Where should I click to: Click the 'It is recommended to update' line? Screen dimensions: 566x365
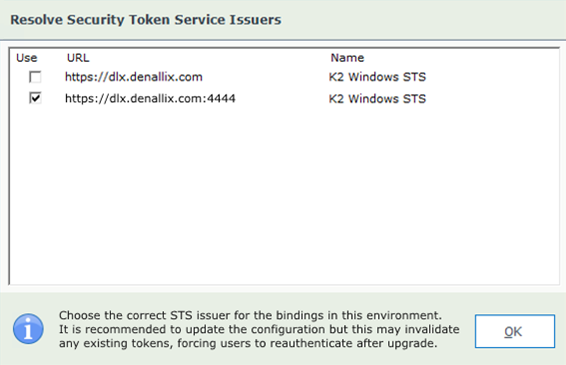click(259, 329)
